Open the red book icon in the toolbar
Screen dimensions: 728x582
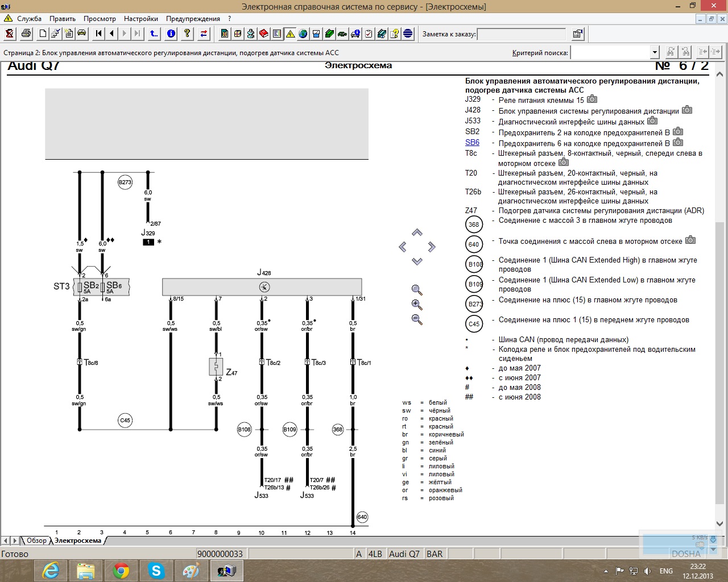pos(264,34)
